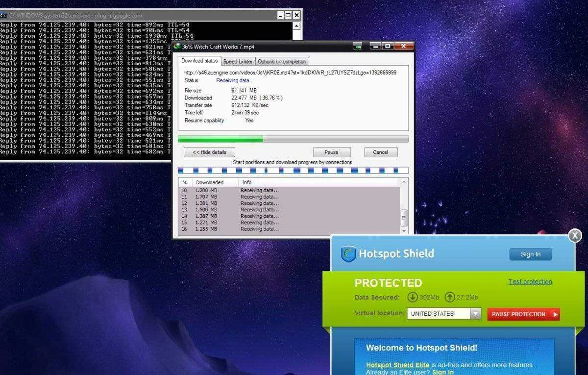Click the upload arrow icon beside 27.2Mb
Screen dimensions: 588x375
point(449,297)
